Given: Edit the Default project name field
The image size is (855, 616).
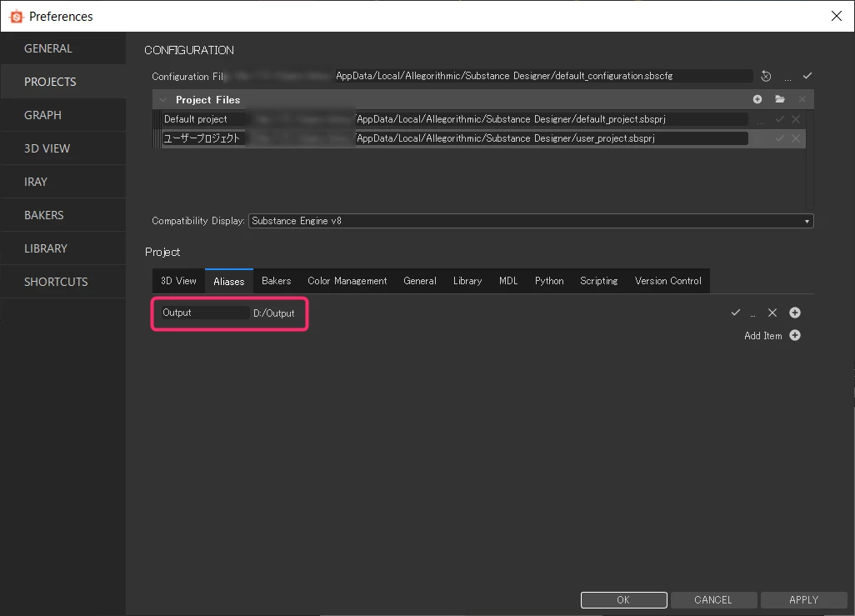Looking at the screenshot, I should (204, 119).
